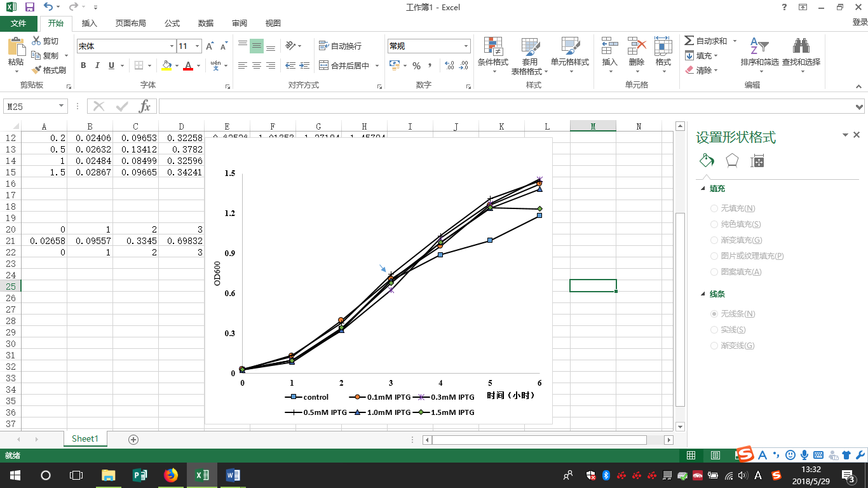868x488 pixels.
Task: Select the No Fill (无填充) radio option
Action: tap(715, 208)
